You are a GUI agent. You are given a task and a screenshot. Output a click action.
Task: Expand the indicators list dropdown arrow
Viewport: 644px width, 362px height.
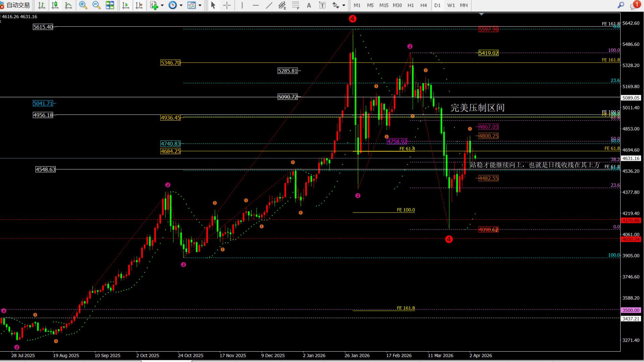point(162,5)
